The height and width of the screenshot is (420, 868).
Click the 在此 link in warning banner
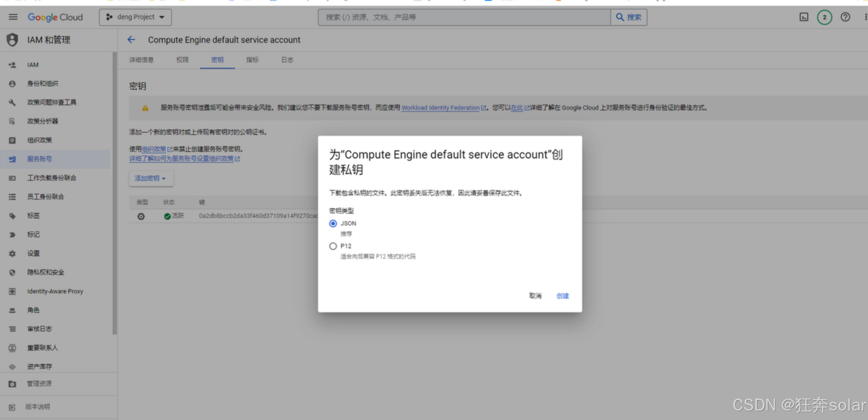coord(517,108)
